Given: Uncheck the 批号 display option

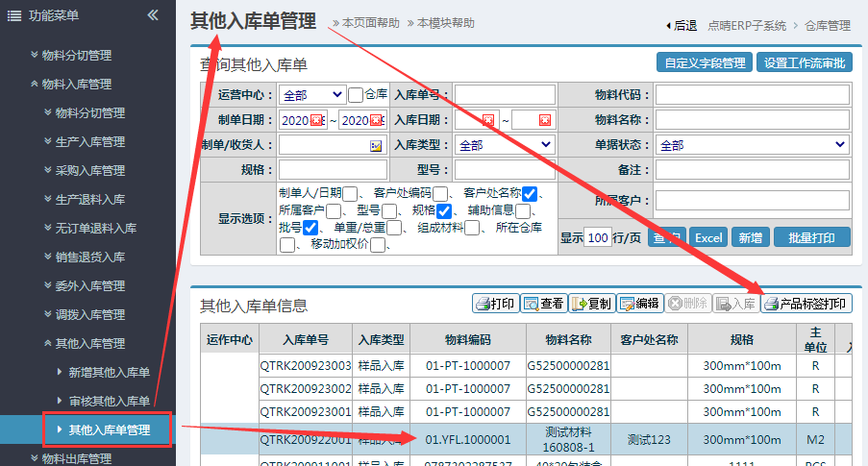Looking at the screenshot, I should (310, 228).
